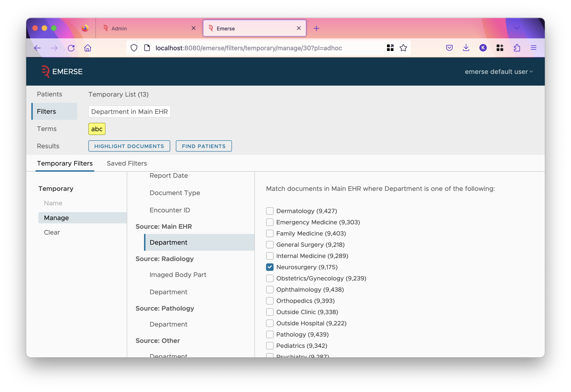This screenshot has width=571, height=392.
Task: Expand the Source: Radiology Department filter
Action: point(168,291)
